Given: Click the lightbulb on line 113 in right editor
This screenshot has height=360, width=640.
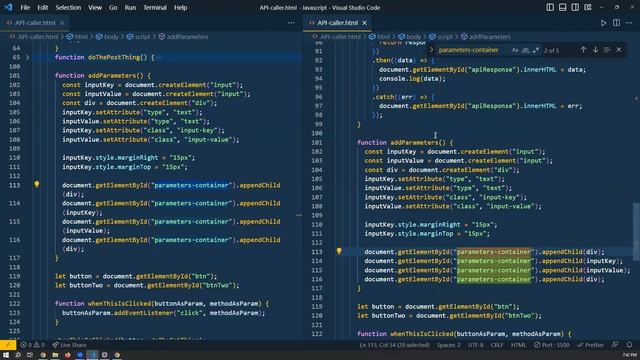Looking at the screenshot, I should 339,251.
